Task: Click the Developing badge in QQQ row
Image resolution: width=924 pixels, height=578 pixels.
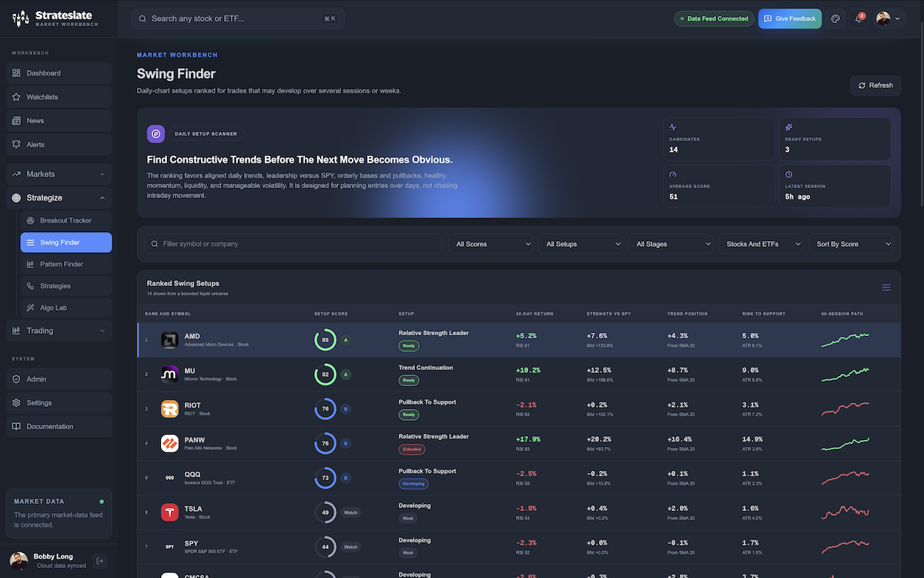Action: (413, 484)
